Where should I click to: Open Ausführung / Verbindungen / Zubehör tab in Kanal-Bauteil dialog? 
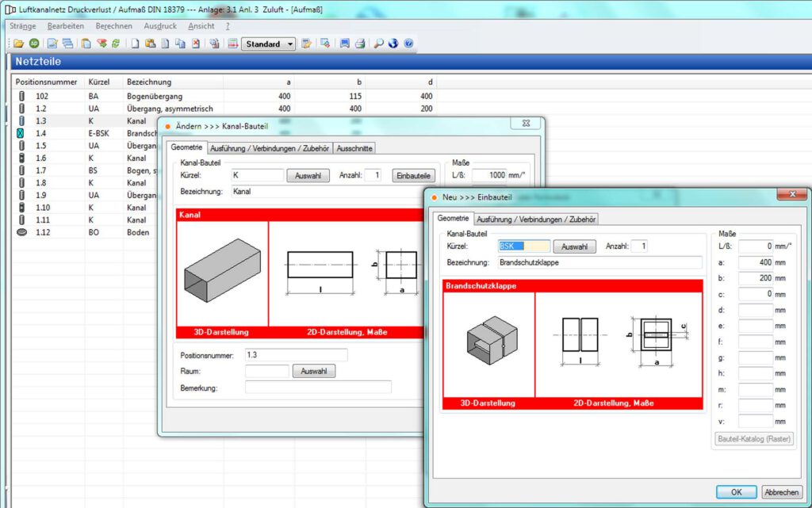[x=270, y=148]
